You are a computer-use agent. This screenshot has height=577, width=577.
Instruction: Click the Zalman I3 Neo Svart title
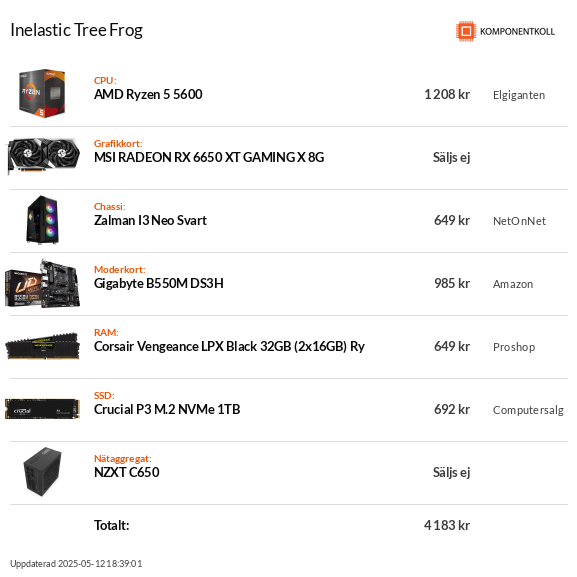tap(150, 220)
